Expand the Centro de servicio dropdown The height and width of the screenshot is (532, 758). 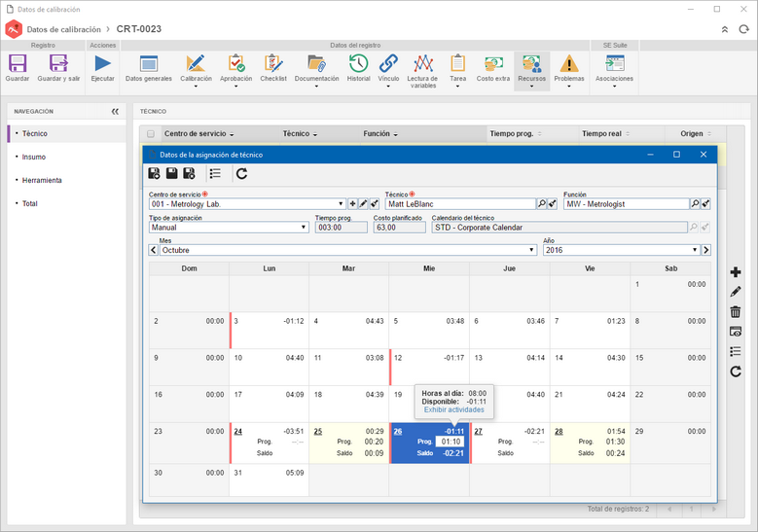[341, 204]
